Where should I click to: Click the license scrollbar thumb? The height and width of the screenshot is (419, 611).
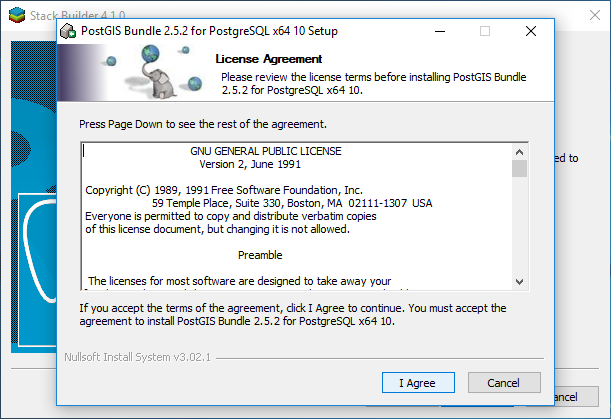point(519,168)
